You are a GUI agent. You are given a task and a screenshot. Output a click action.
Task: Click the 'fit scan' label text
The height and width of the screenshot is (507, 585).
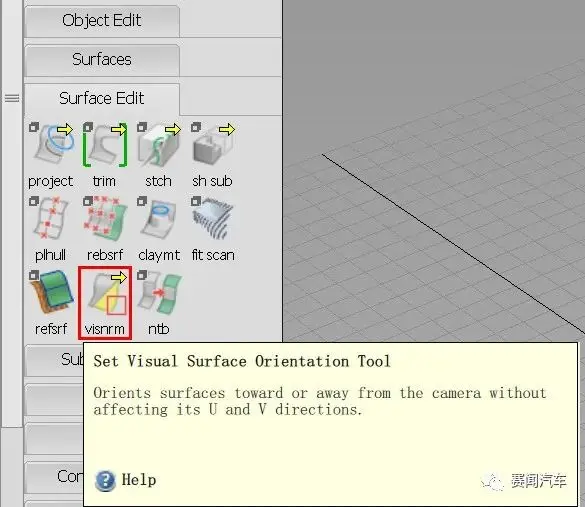tap(213, 255)
